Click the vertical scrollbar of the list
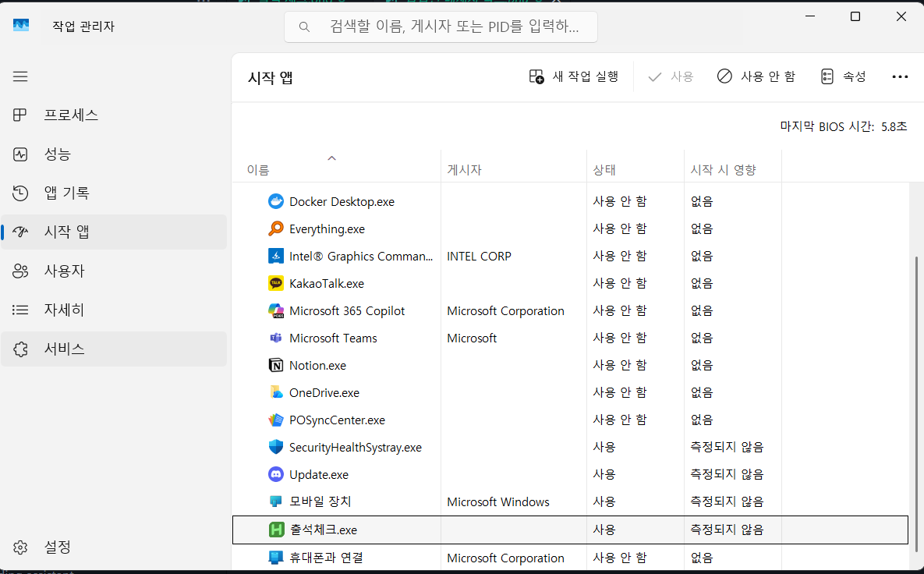Image resolution: width=924 pixels, height=574 pixels. [x=915, y=404]
